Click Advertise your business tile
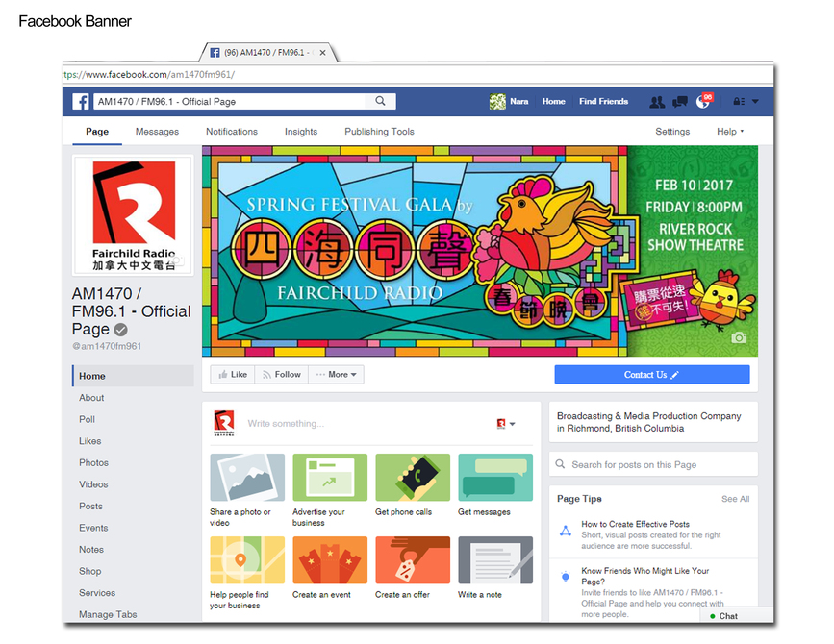The image size is (834, 644). click(x=330, y=489)
